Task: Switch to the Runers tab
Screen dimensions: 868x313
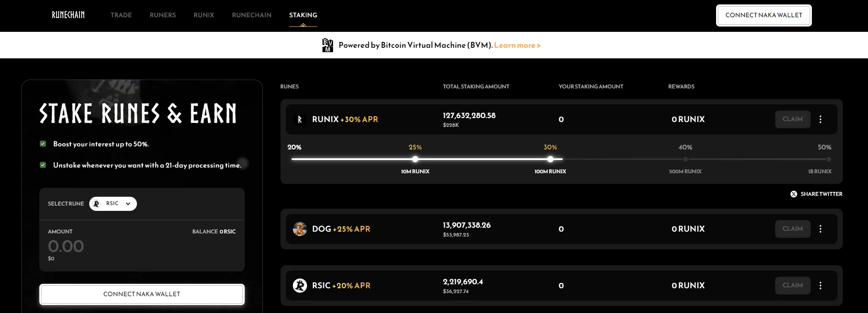Action: [x=163, y=15]
